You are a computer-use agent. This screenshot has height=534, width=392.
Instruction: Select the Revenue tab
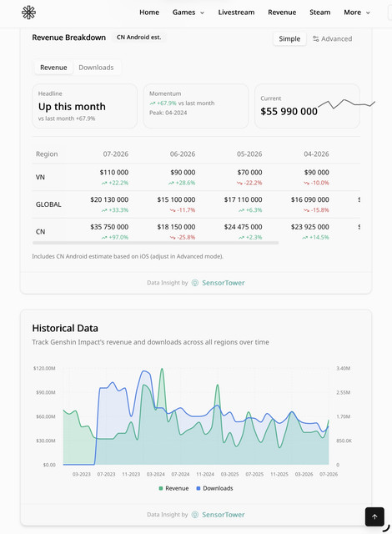click(x=53, y=68)
